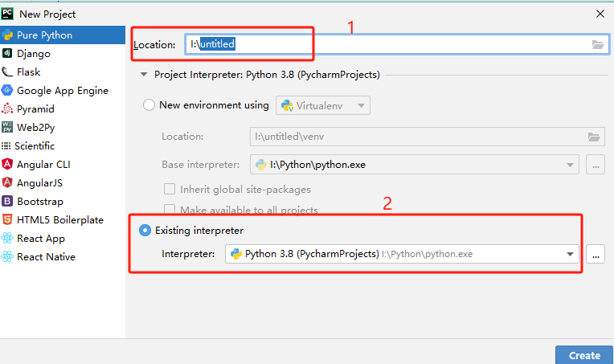This screenshot has height=364, width=614.
Task: Click the React App icon
Action: (7, 238)
